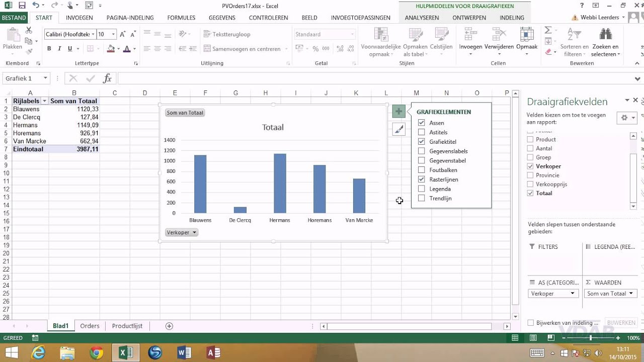Viewport: 644px width, 362px height.
Task: Enable Astitels chart element
Action: click(422, 132)
